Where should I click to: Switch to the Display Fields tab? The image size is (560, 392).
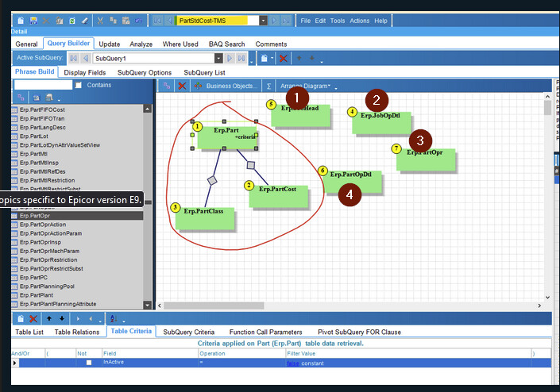point(85,72)
